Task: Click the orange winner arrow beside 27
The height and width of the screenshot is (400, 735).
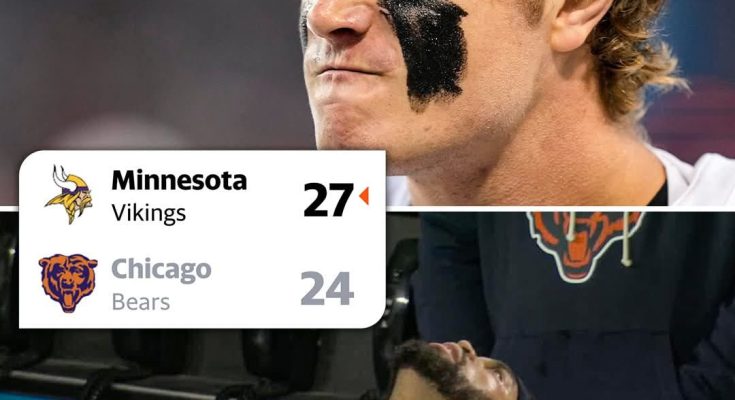Action: pos(364,196)
